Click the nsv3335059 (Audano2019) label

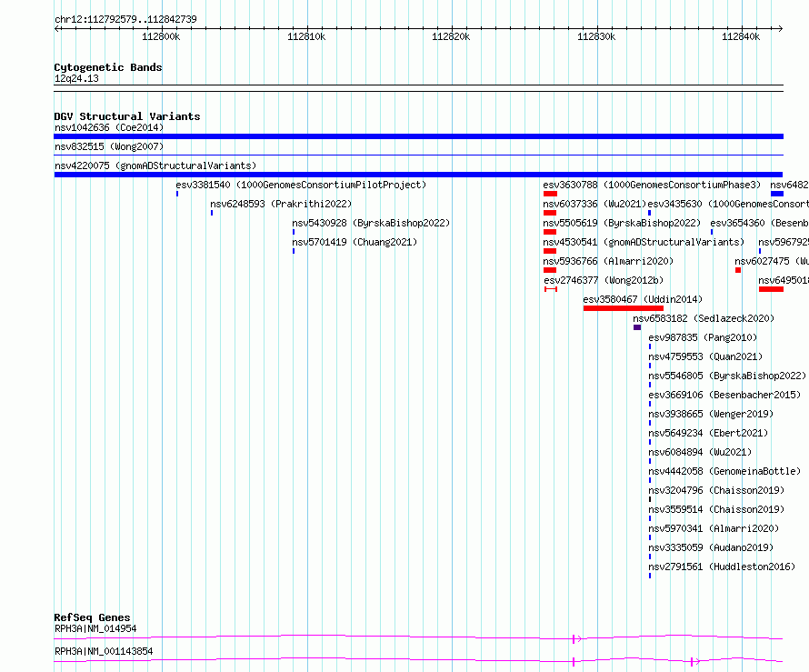[711, 547]
